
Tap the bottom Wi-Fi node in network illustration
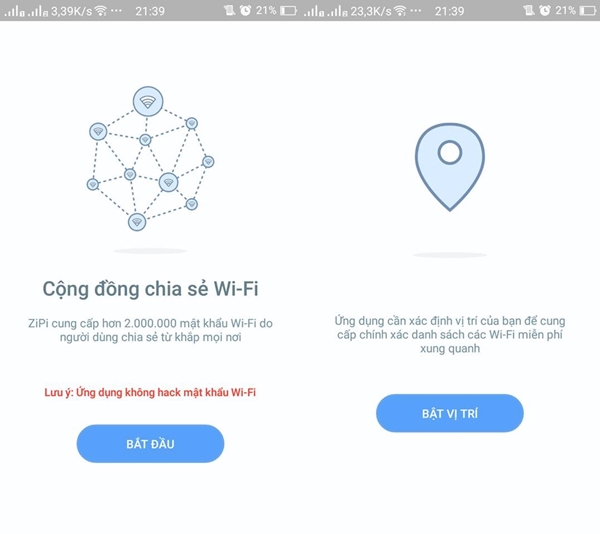tap(137, 222)
